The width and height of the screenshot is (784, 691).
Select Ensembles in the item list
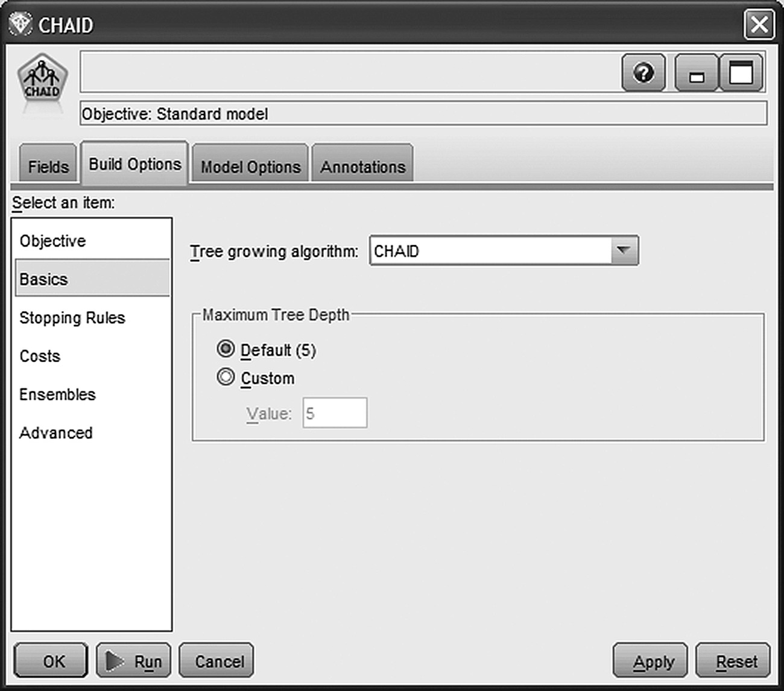(92, 394)
